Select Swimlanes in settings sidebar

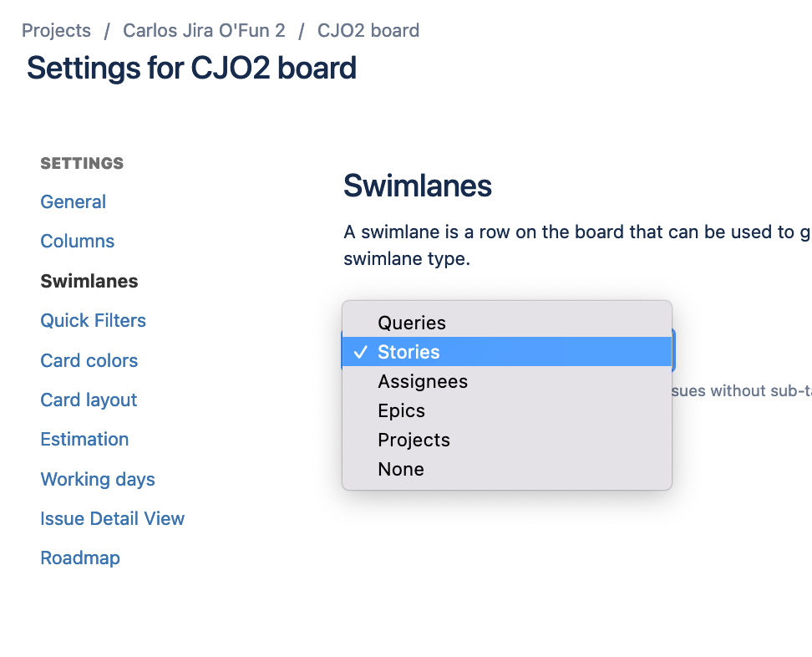[89, 281]
